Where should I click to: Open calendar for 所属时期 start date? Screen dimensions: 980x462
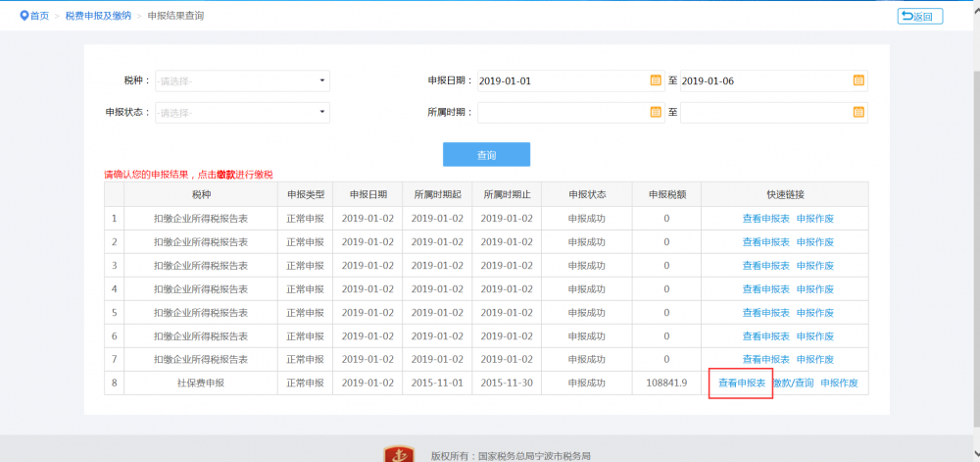[x=656, y=113]
